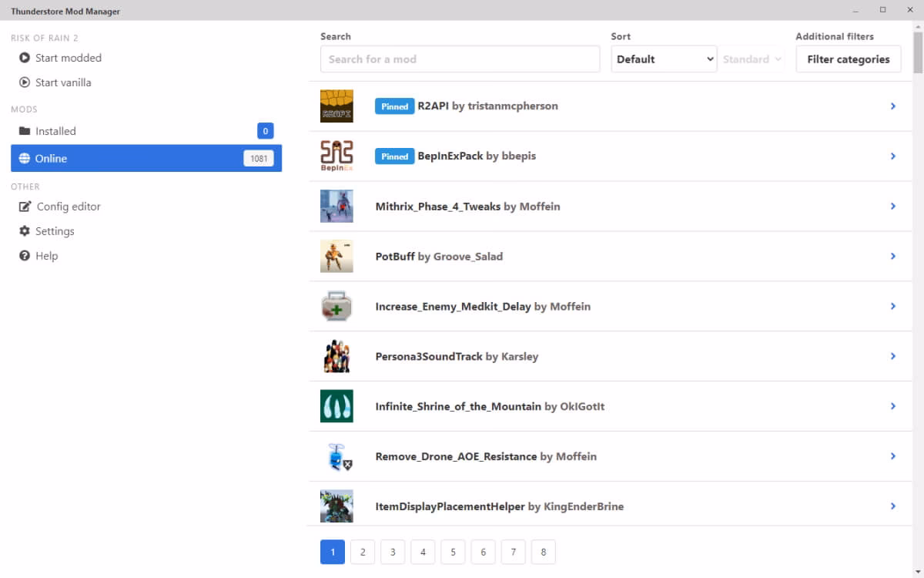This screenshot has width=924, height=578.
Task: Open the Installed mods section
Action: point(146,131)
